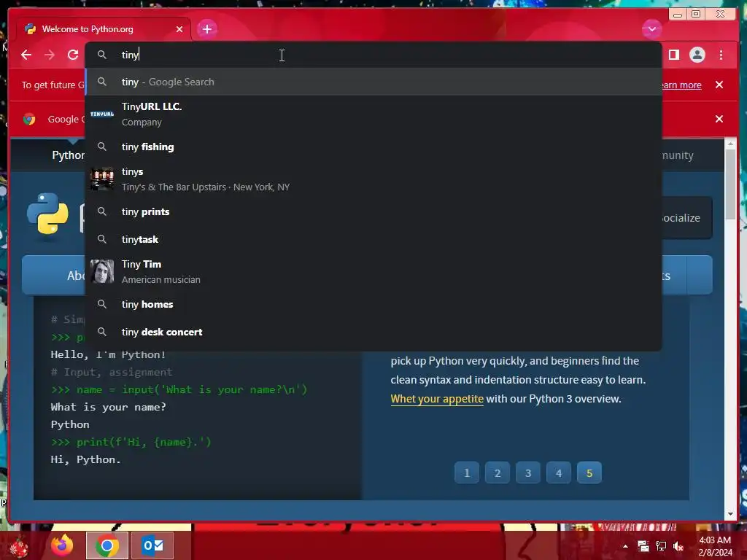
Task: Click inside the address bar with 'tiny'
Action: click(373, 55)
